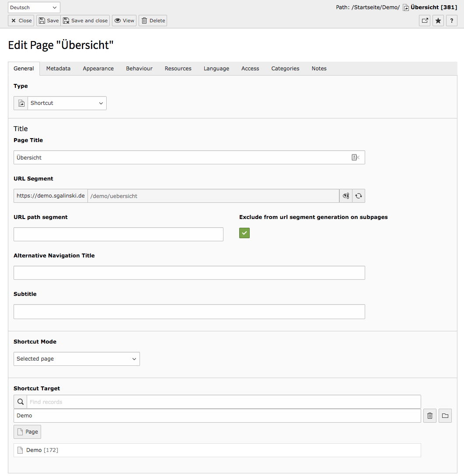Open the page preview in a new window icon
The width and height of the screenshot is (464, 476).
[424, 21]
